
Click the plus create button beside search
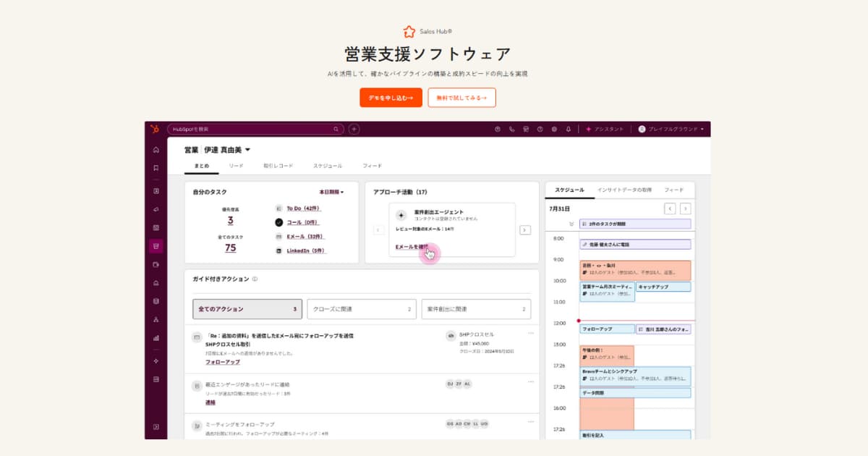[354, 129]
